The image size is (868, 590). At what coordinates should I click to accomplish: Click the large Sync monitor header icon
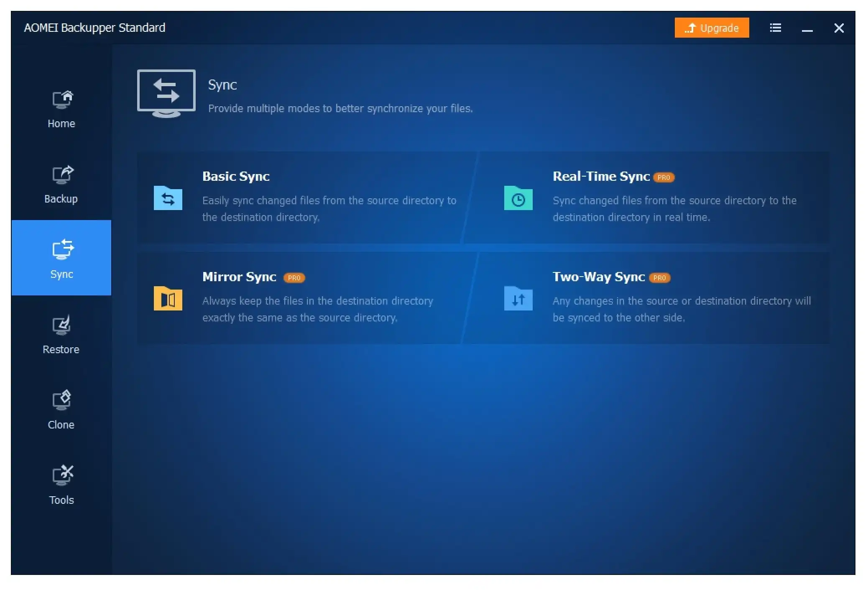(166, 93)
